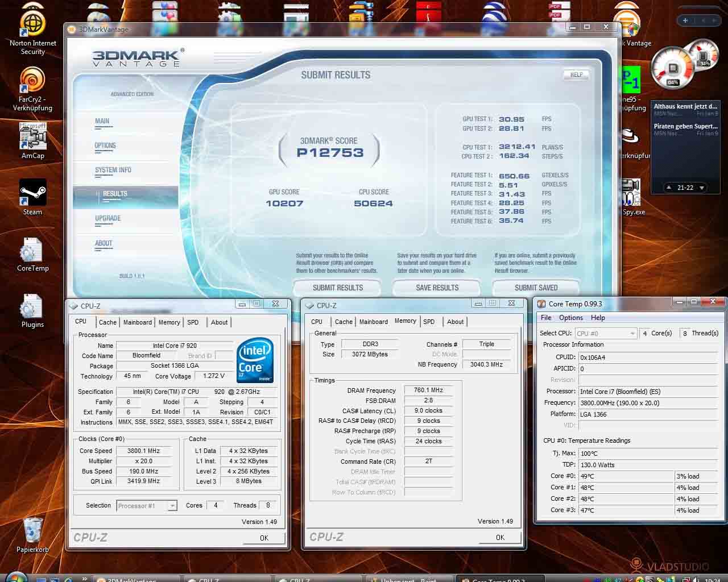
Task: Open About page in 3DMark Vantage
Action: (x=104, y=243)
